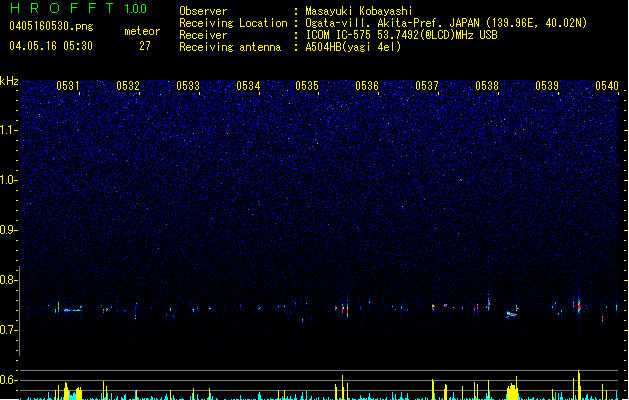Click the ICOM IC-575 53.7492 MHz receiver text

[x=402, y=35]
